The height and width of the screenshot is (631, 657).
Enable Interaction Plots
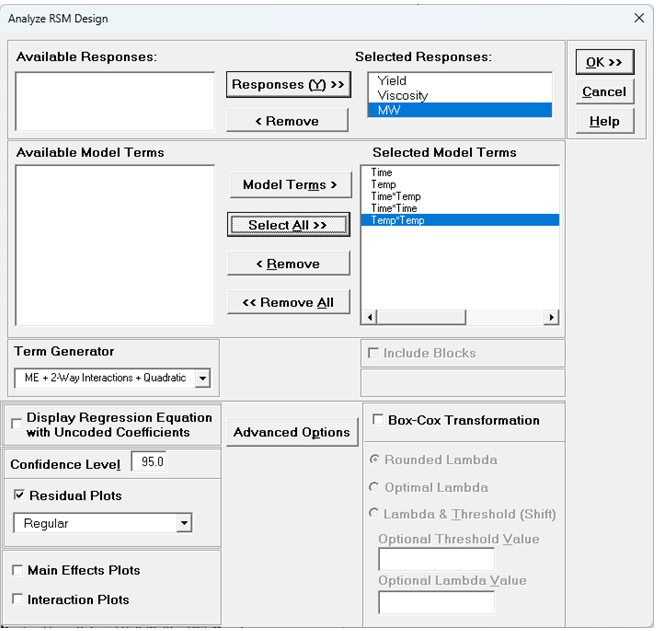(x=17, y=599)
